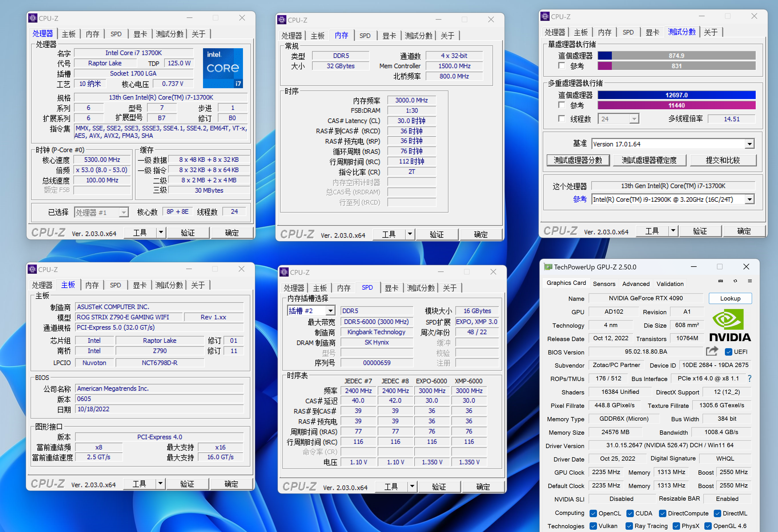Click the Lookup button in GPU-Z

click(730, 298)
